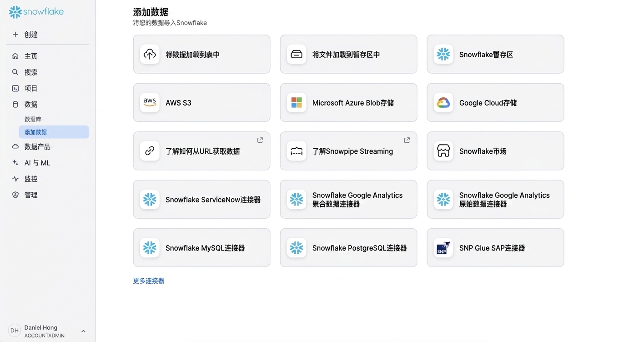Screen dimensions: 644x342
Task: Open 将数据加载到表中 card
Action: (201, 54)
